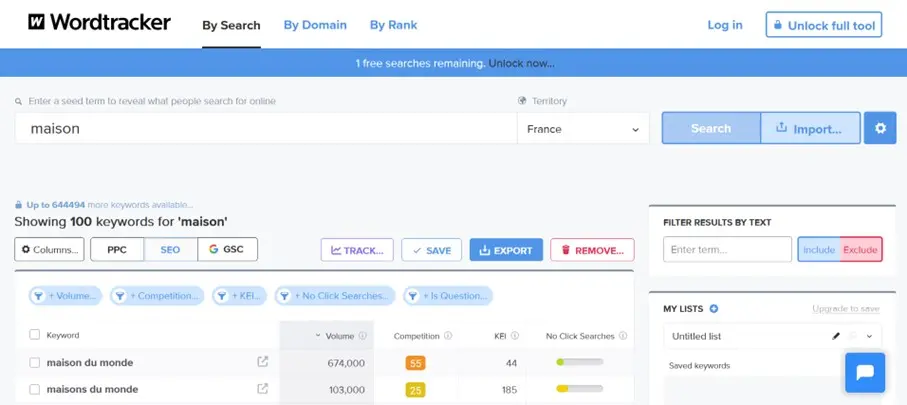Click the KEI column header label
The height and width of the screenshot is (405, 907).
point(500,336)
